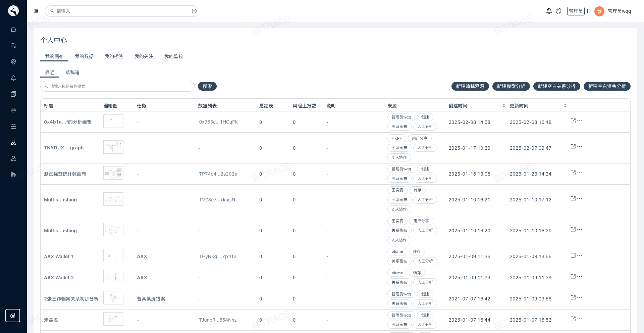The image size is (644, 333).
Task: Open more options for 0x4b1a canvas row
Action: tap(580, 121)
